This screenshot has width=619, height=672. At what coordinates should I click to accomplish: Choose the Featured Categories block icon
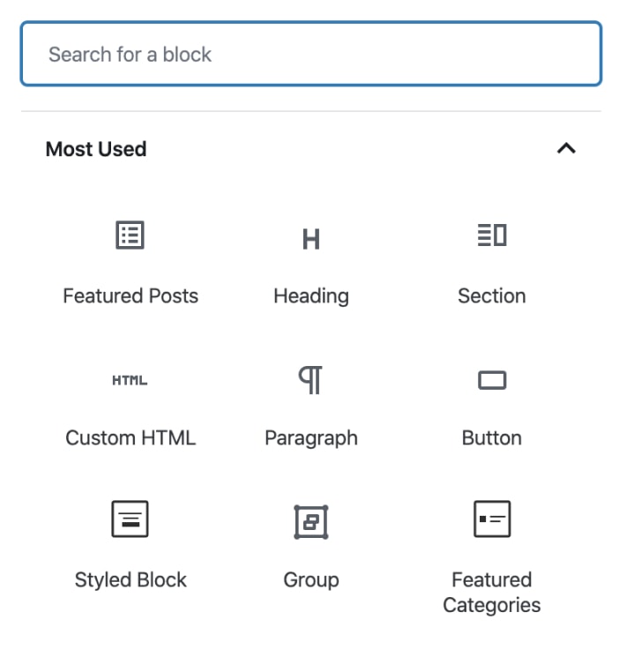(x=492, y=519)
